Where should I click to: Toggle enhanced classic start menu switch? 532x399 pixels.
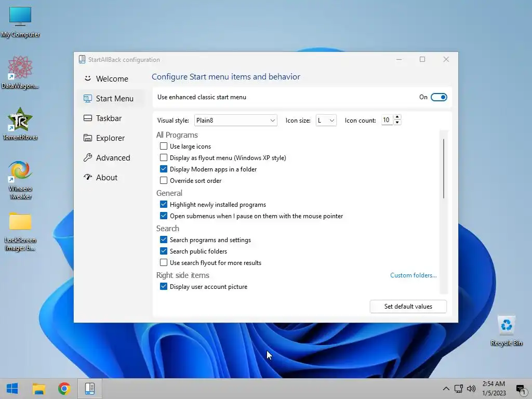[438, 97]
